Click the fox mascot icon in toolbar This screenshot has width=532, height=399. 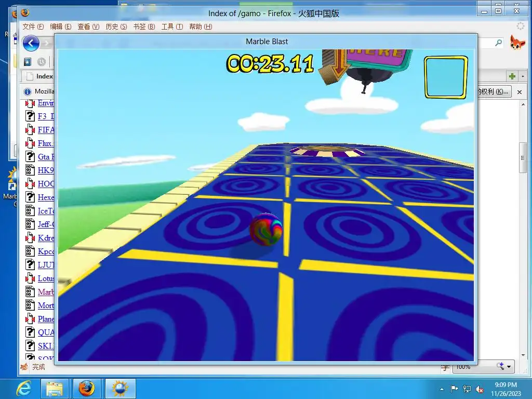coord(517,43)
